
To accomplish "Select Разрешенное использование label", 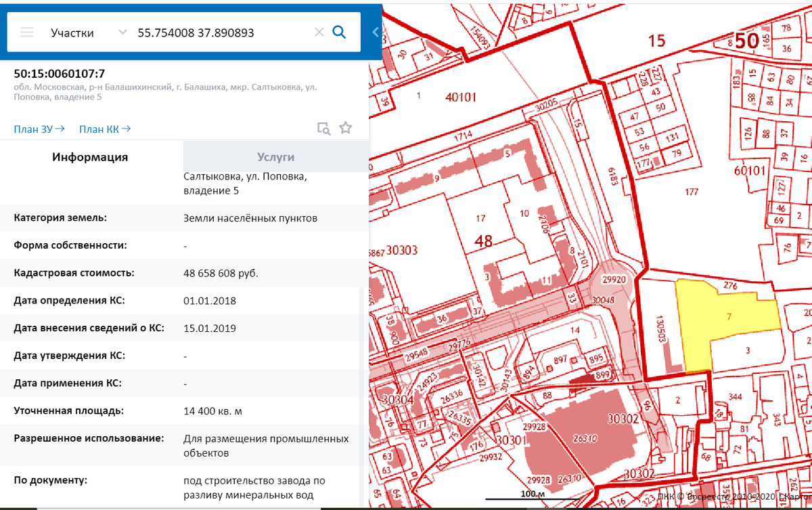I will coord(89,438).
